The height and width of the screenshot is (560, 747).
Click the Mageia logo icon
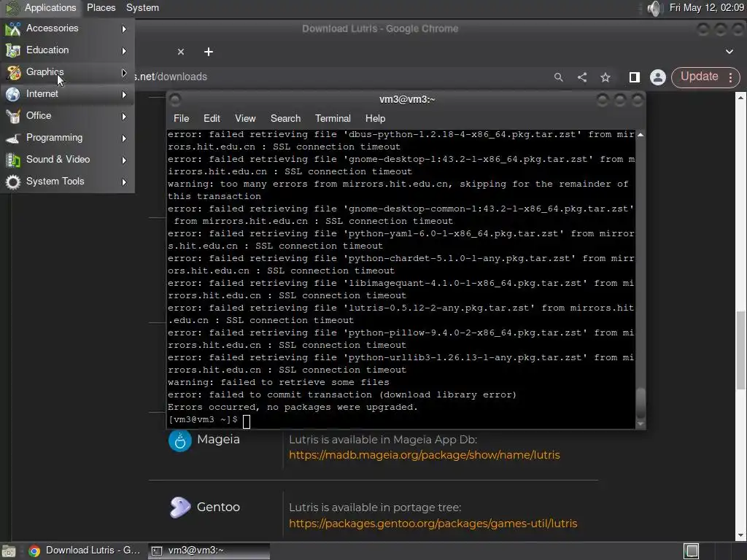coord(180,440)
